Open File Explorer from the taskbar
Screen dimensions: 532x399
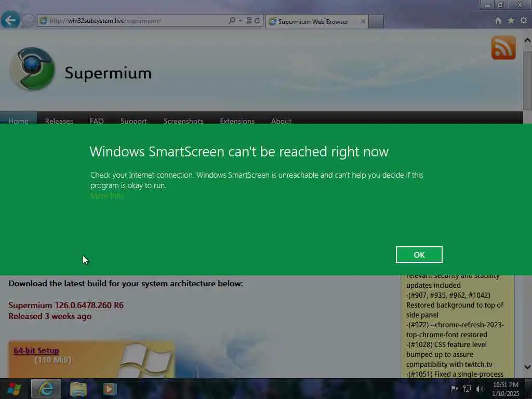tap(78, 389)
